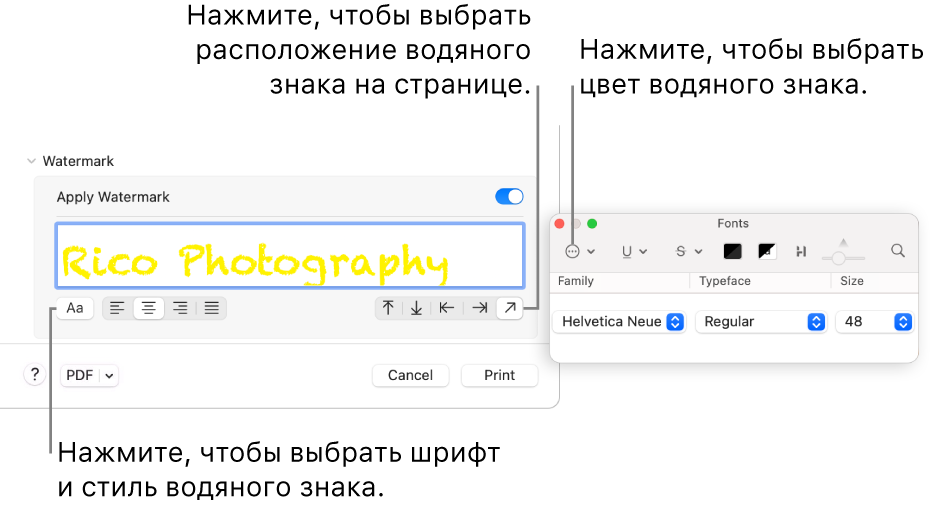The width and height of the screenshot is (931, 508).
Task: Close the Fonts window
Action: pyautogui.click(x=559, y=224)
